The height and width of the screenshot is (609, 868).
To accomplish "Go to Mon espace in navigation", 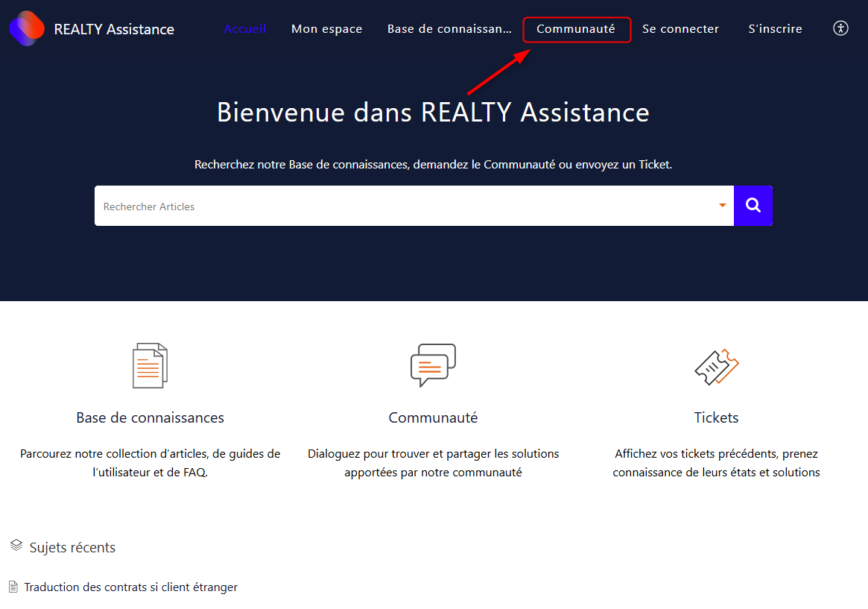I will (326, 29).
